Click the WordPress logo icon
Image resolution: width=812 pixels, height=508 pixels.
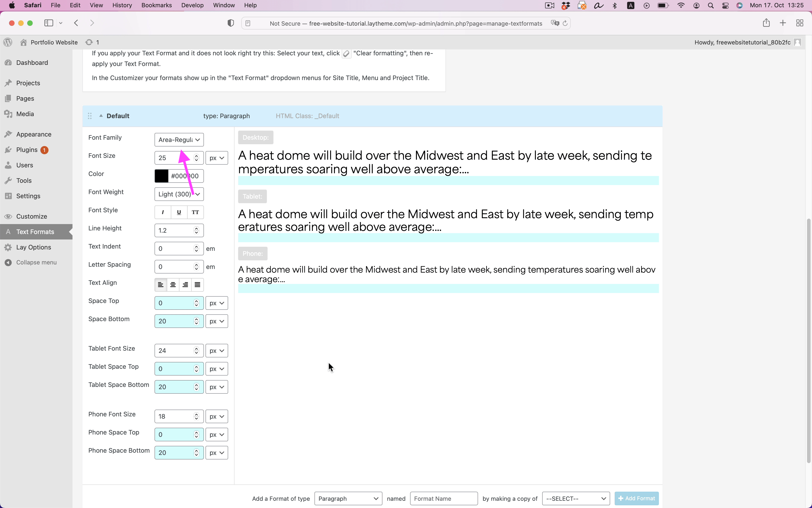[x=8, y=42]
